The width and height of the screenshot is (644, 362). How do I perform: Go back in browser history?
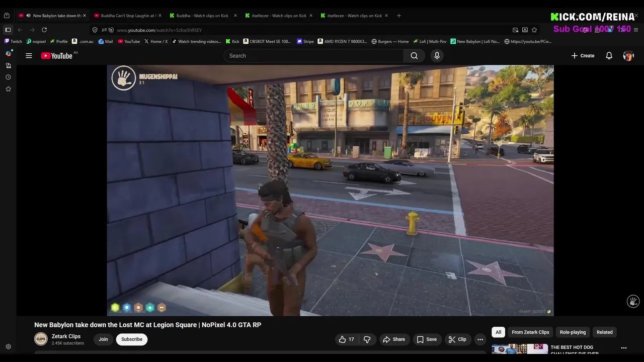tap(20, 30)
